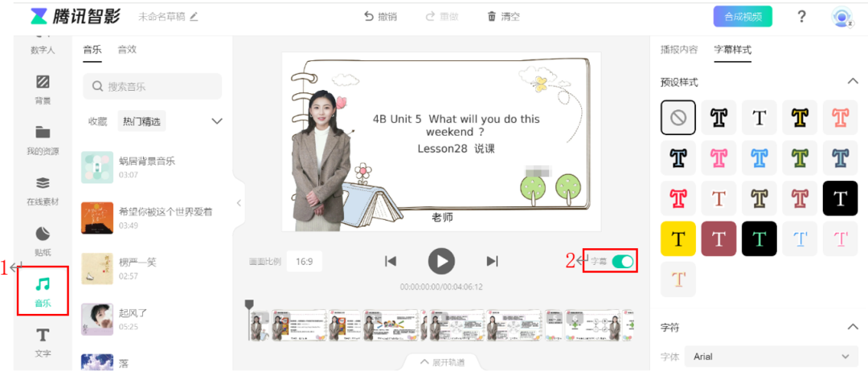Screen dimensions: 868x375
Task: Click 老师 caption in preview
Action: [x=442, y=218]
